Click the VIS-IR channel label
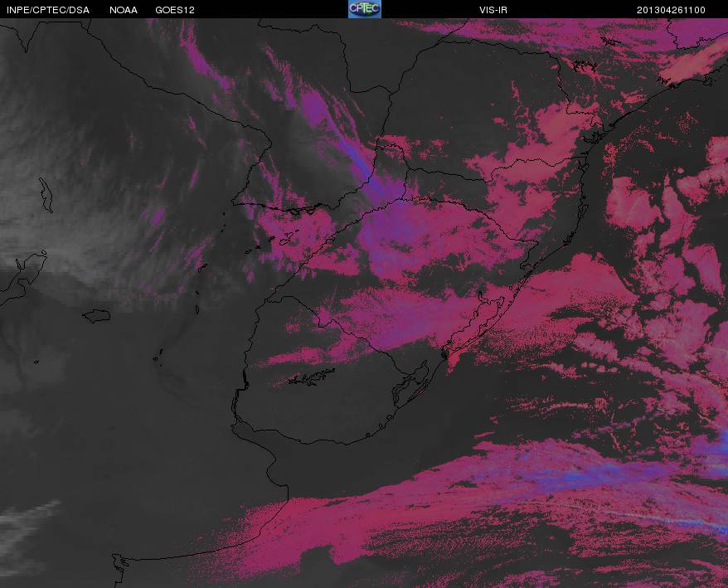This screenshot has width=728, height=588. click(493, 10)
